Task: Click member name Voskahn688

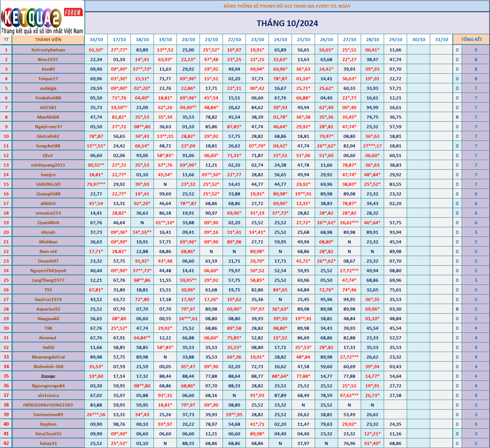Action: (x=48, y=98)
